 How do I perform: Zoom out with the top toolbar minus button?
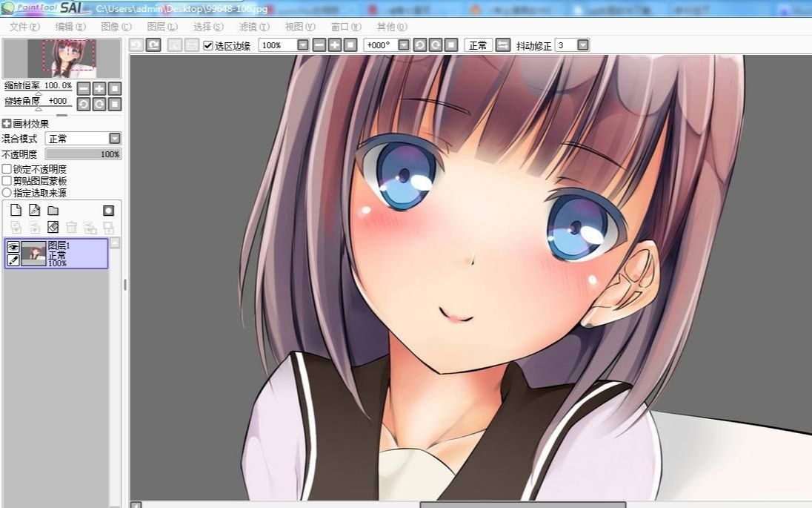(x=319, y=45)
